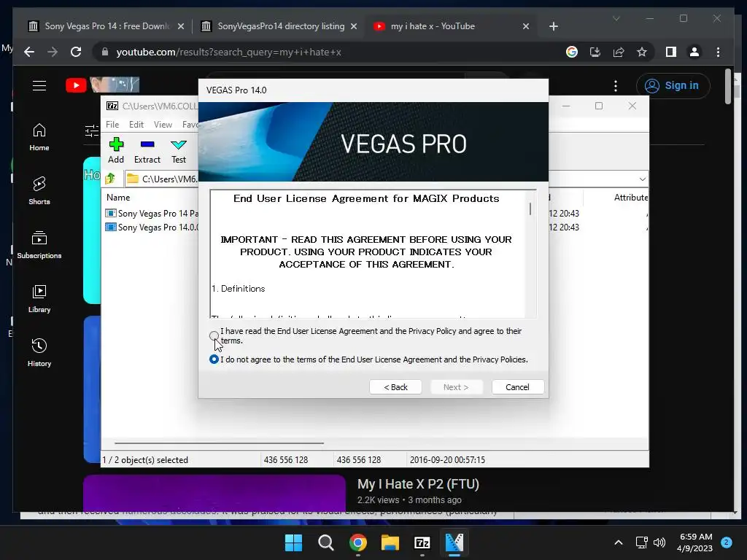Viewport: 747px width, 560px height.
Task: Click the Test icon in 7-Zip
Action: coord(179,150)
